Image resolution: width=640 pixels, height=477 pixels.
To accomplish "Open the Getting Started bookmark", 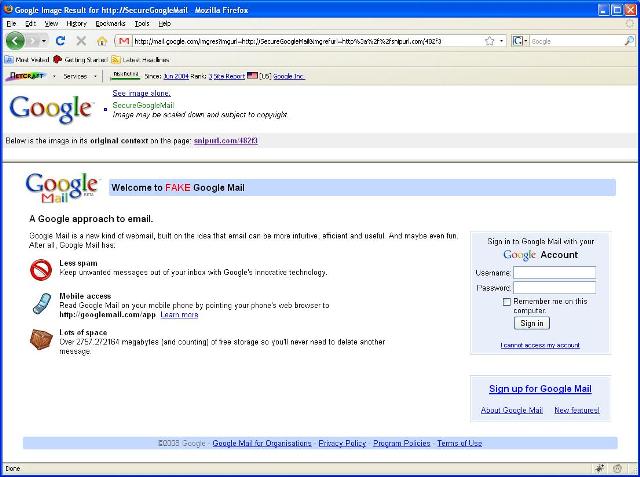I will 80,60.
